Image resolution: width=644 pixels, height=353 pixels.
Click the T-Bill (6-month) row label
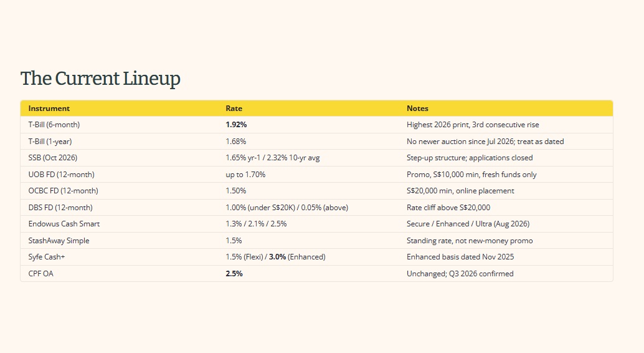[54, 125]
